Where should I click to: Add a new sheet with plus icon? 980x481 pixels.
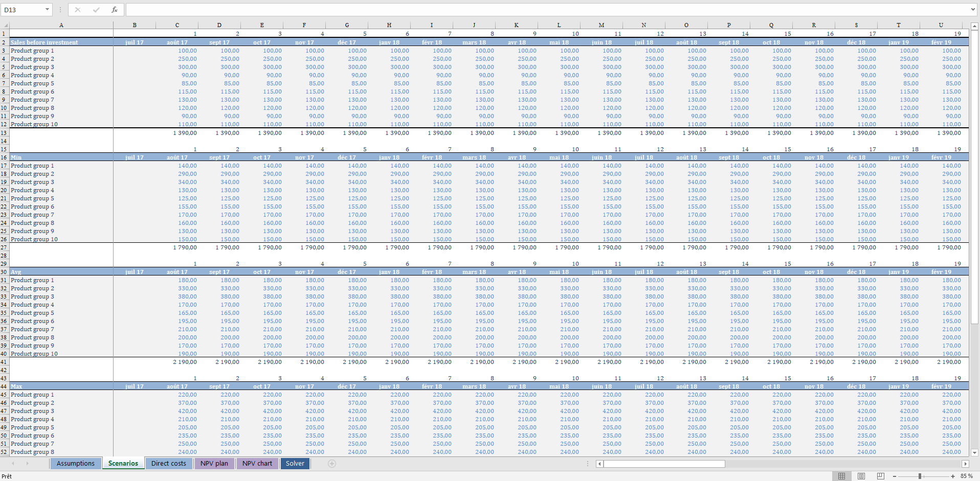(332, 464)
